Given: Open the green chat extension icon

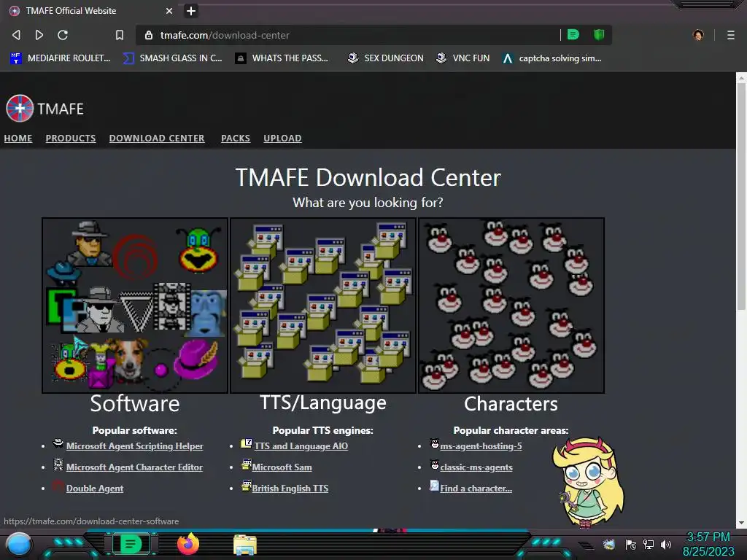Looking at the screenshot, I should point(573,34).
